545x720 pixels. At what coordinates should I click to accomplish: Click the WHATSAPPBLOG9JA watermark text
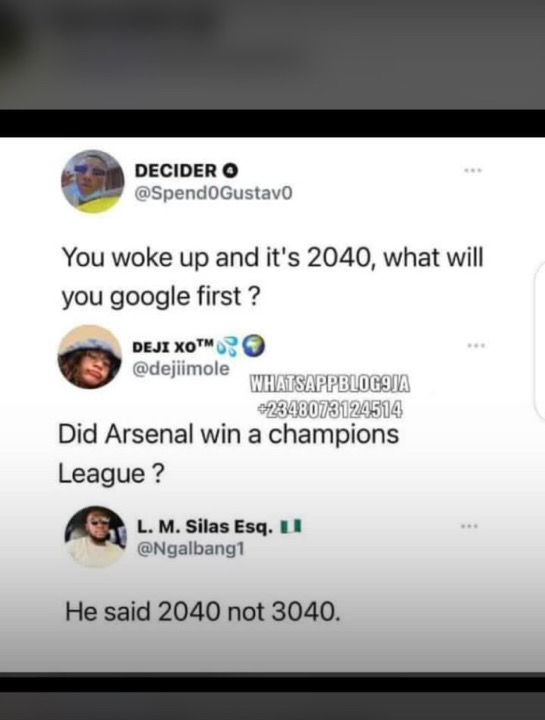pos(329,384)
